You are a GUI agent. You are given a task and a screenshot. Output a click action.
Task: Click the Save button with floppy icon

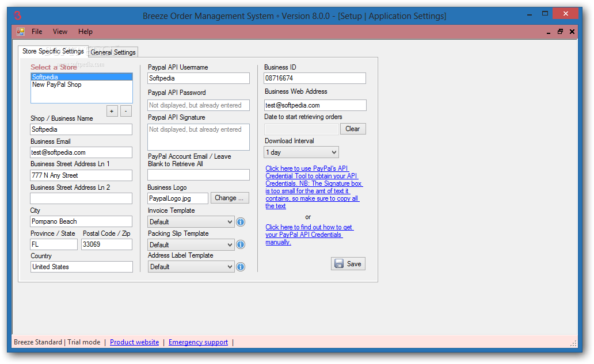click(348, 264)
